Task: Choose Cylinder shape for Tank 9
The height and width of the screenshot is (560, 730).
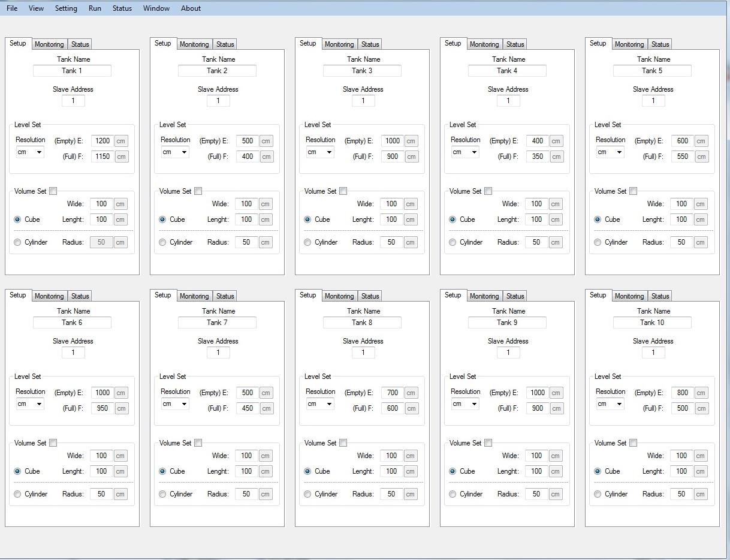Action: 453,494
